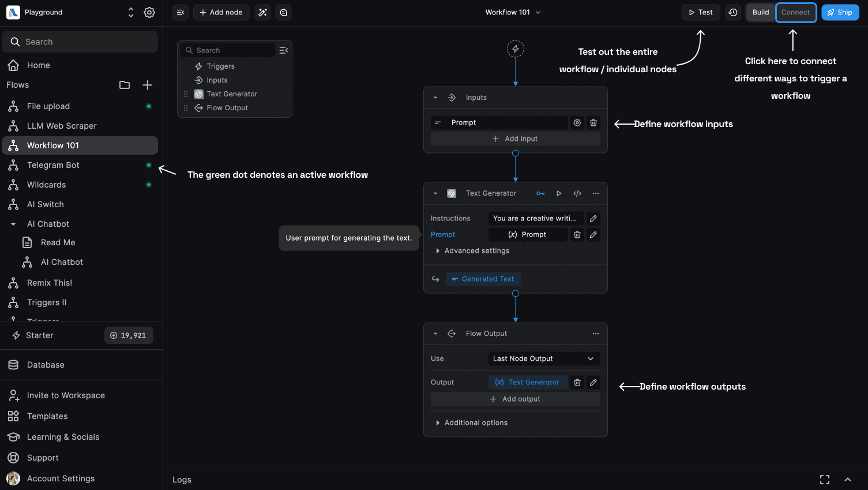This screenshot has height=490, width=868.
Task: Edit the Instructions field pencil icon
Action: [x=593, y=218]
